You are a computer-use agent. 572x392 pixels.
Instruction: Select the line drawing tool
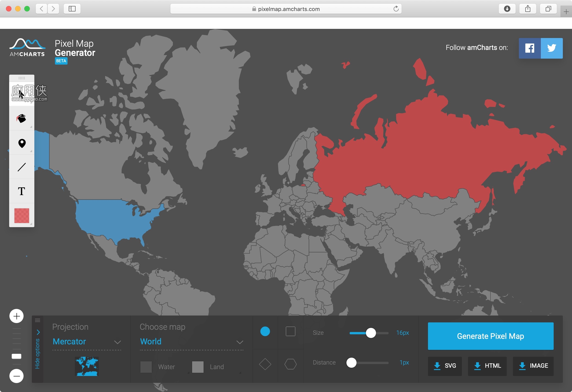click(x=22, y=167)
